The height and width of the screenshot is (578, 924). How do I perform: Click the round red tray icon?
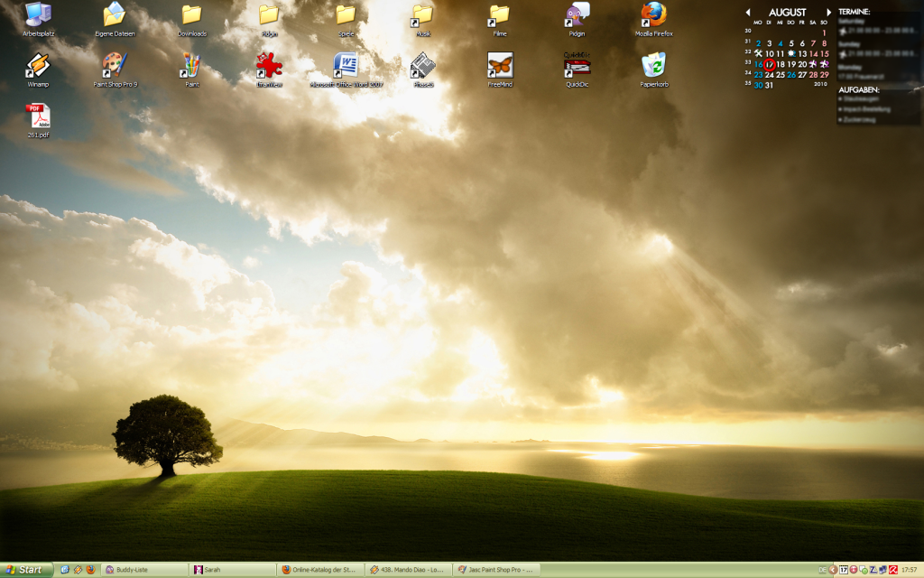coord(854,570)
